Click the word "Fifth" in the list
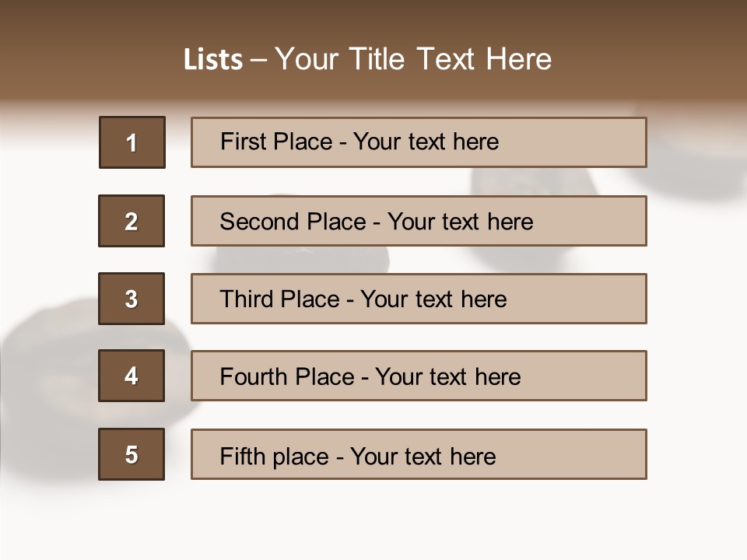 pos(244,456)
